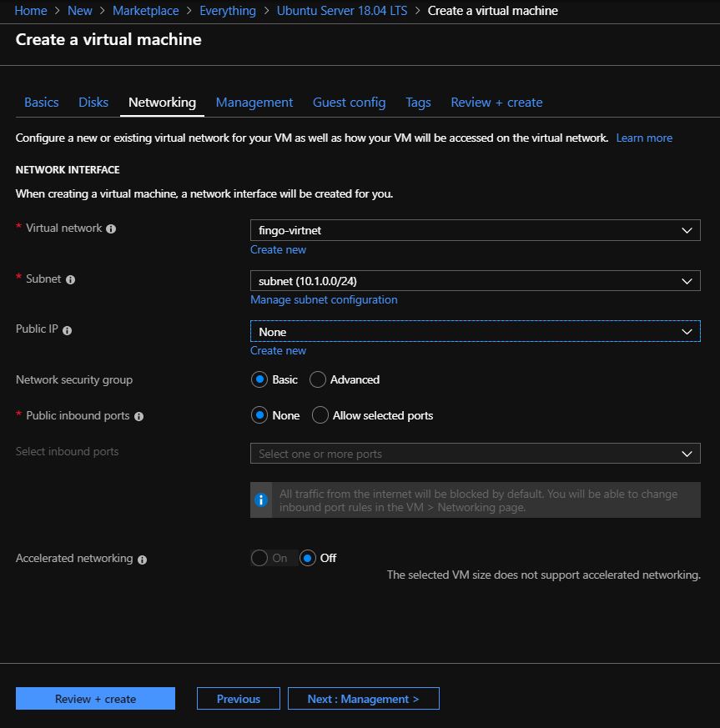
Task: Click the blue info icon in traffic notice
Action: click(x=261, y=500)
